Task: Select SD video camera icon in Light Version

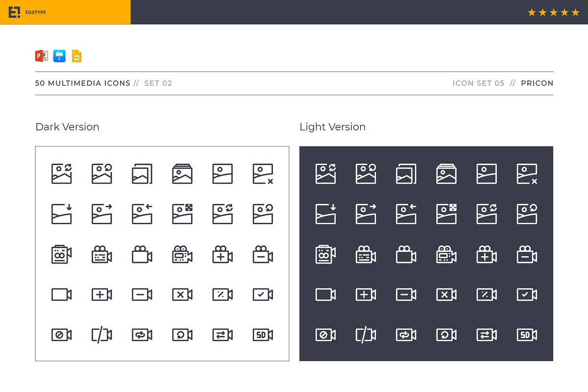Action: [x=527, y=335]
